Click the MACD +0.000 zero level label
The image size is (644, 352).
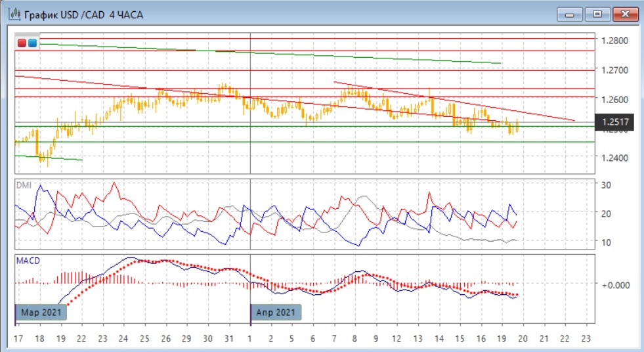coord(616,284)
